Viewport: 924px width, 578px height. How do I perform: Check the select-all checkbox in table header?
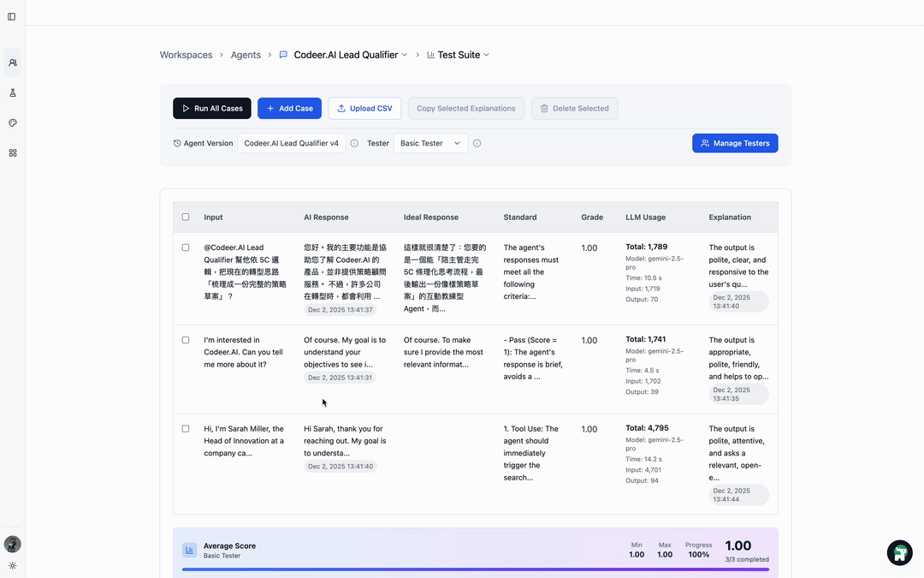(x=186, y=217)
